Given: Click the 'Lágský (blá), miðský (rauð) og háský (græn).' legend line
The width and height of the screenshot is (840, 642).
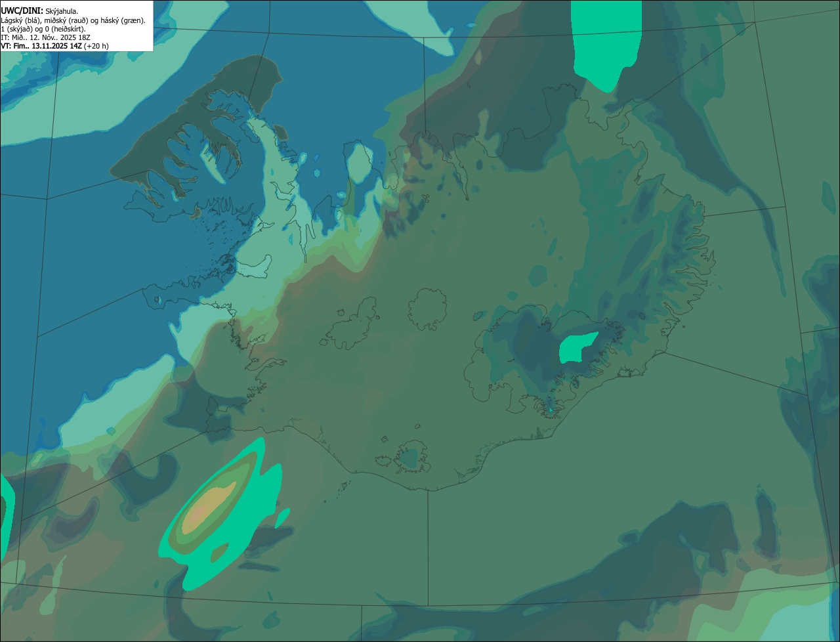Looking at the screenshot, I should [73, 20].
